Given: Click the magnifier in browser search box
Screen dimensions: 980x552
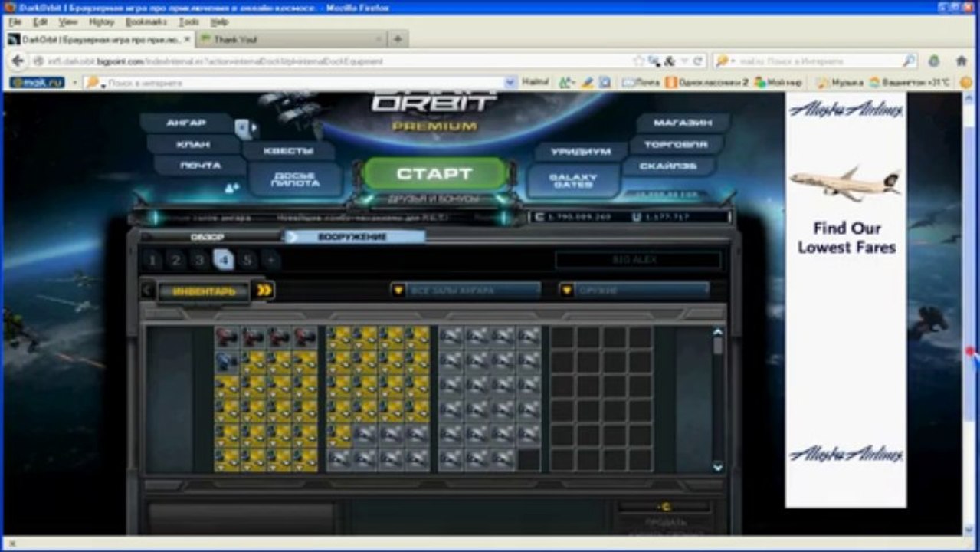Looking at the screenshot, I should [909, 61].
